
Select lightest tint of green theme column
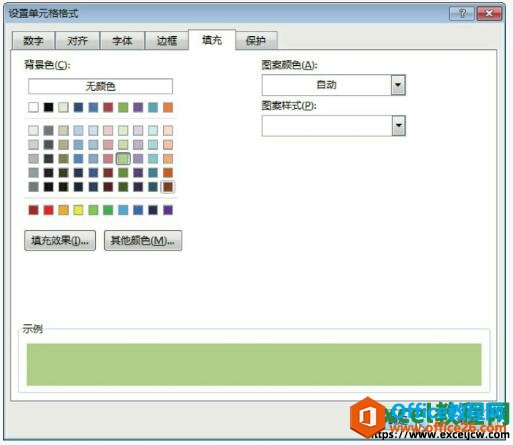[x=123, y=130]
